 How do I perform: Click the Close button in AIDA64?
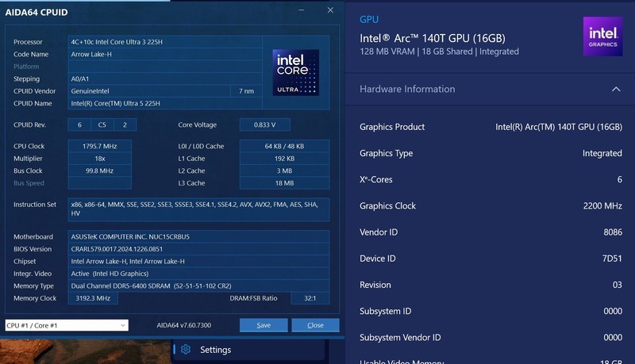[x=315, y=325]
